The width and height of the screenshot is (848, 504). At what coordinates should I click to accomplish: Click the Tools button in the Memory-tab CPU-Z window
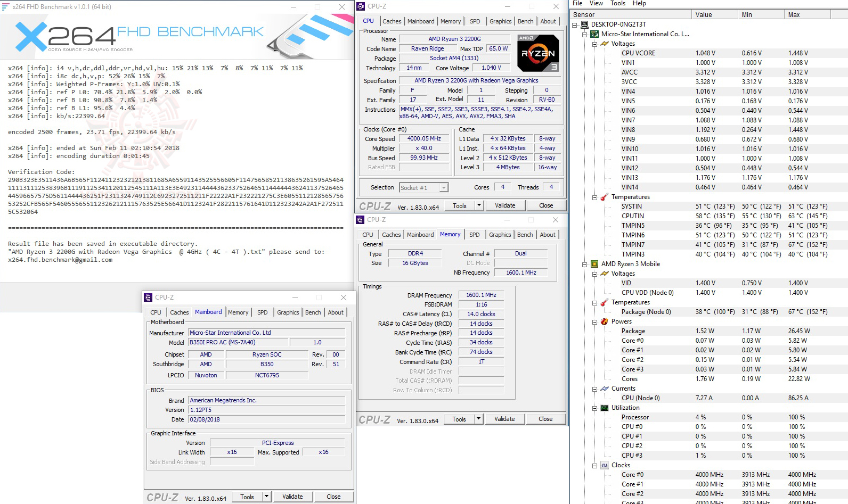coord(459,419)
